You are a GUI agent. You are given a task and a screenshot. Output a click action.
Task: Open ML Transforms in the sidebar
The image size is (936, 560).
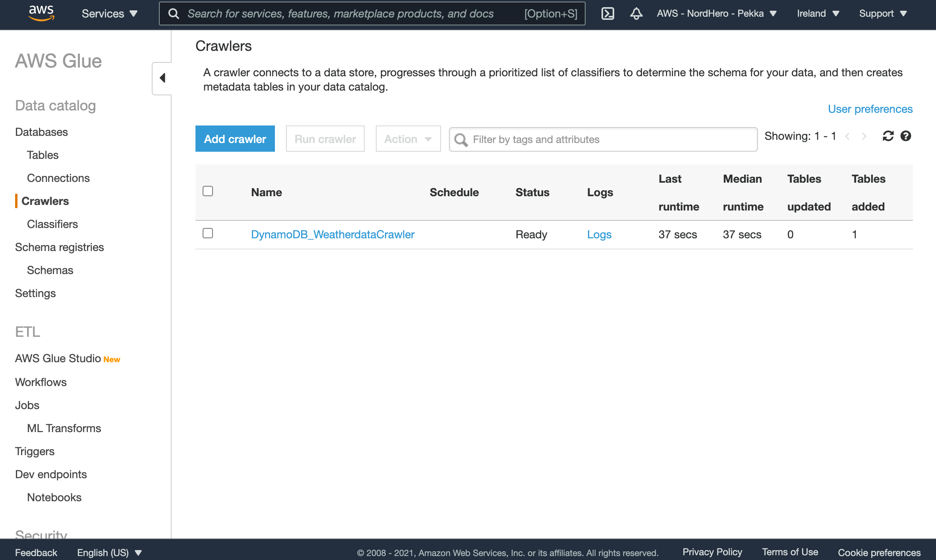click(64, 428)
